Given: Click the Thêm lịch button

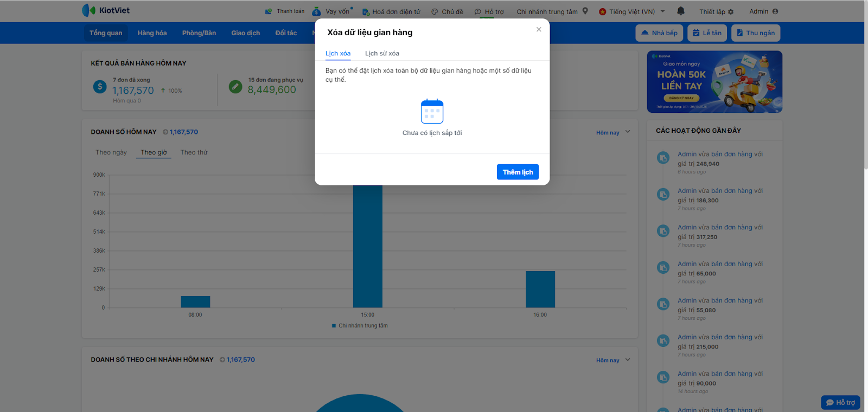Looking at the screenshot, I should 518,172.
